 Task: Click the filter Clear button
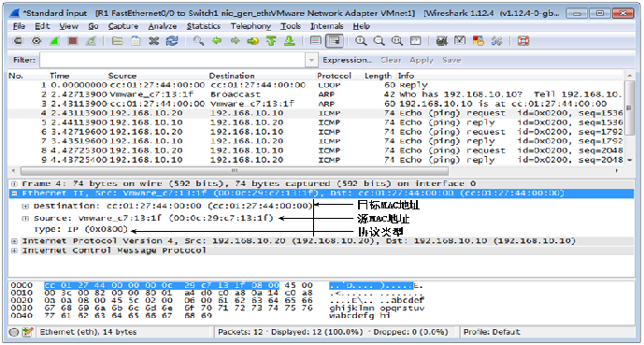click(x=391, y=60)
